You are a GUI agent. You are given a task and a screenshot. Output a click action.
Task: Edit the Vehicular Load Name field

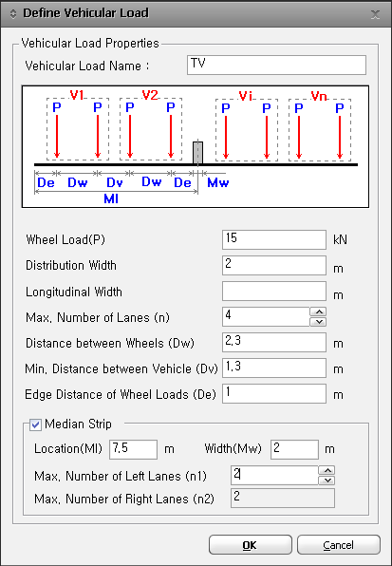point(276,65)
